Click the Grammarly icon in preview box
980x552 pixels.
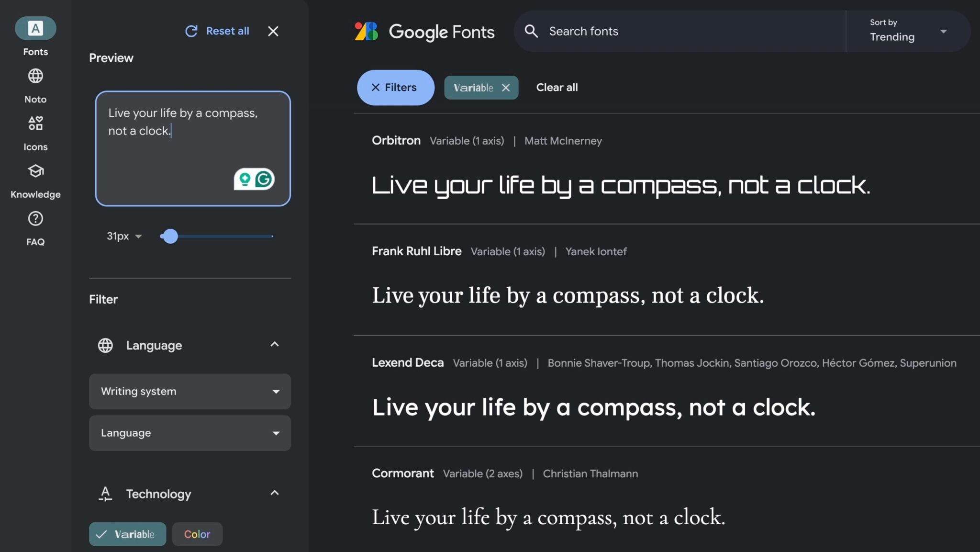[264, 180]
